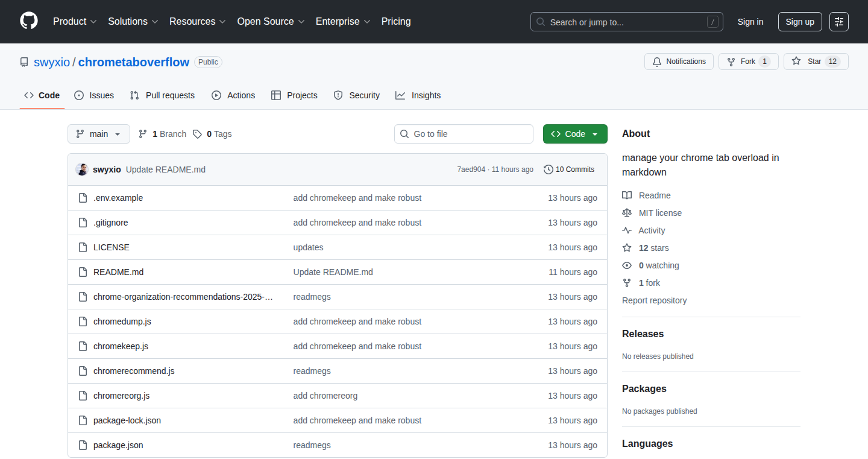Expand the green Code clone dropdown
The height and width of the screenshot is (459, 868).
point(575,134)
